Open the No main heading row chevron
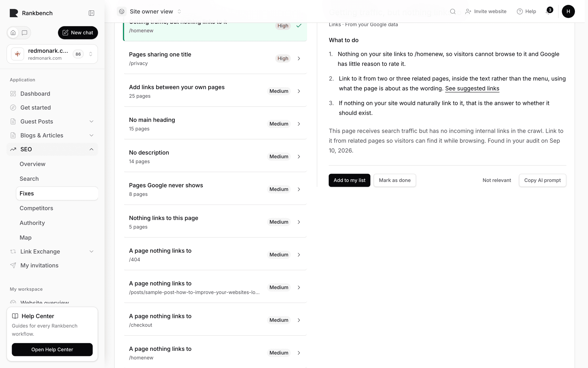This screenshot has width=588, height=368. point(299,124)
